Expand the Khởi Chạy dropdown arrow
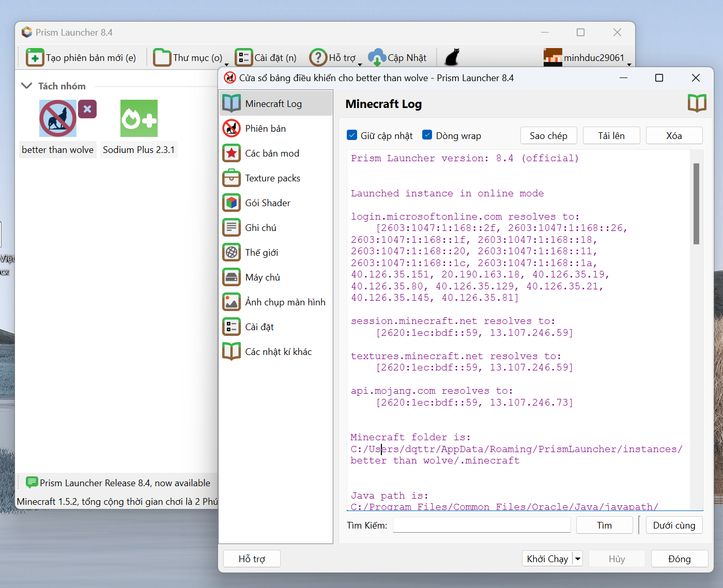723x588 pixels. [578, 559]
